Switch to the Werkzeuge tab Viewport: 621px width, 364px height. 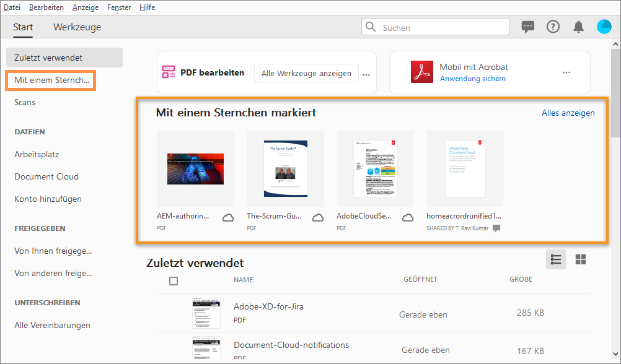77,27
